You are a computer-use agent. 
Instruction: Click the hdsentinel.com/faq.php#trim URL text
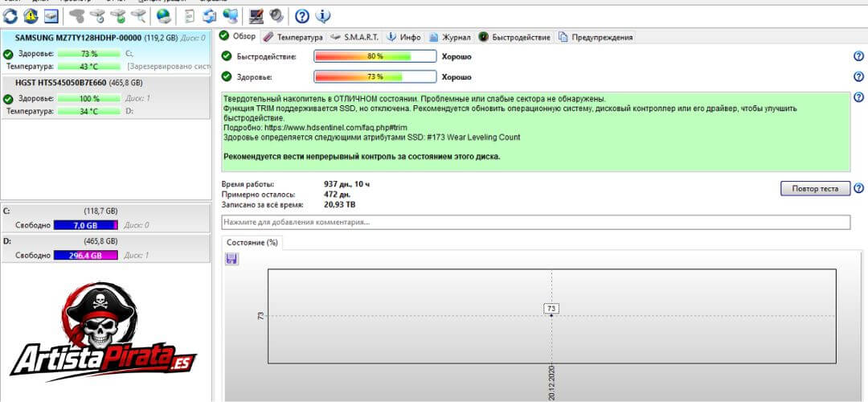[335, 127]
